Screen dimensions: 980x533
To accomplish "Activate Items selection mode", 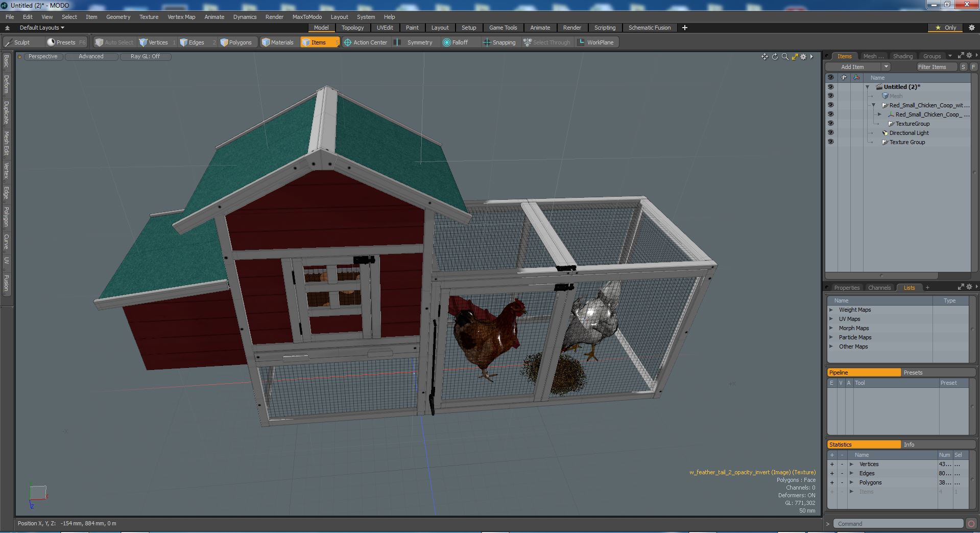I will point(319,42).
